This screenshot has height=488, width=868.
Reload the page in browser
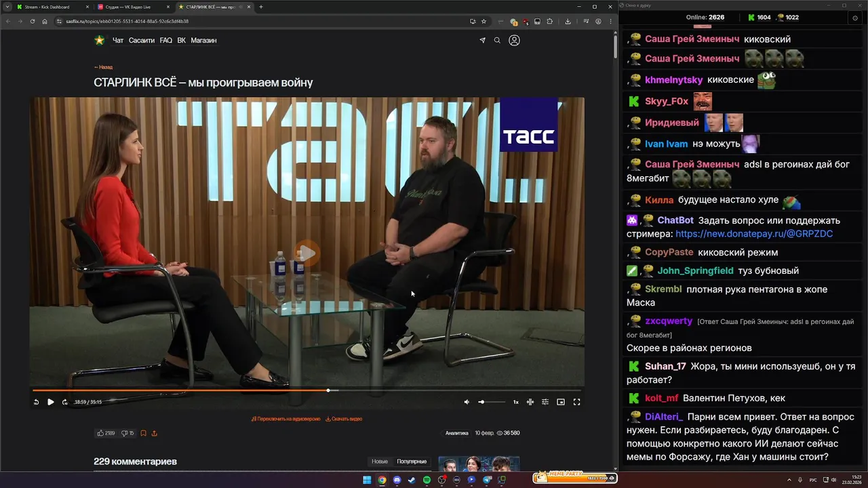pos(32,21)
